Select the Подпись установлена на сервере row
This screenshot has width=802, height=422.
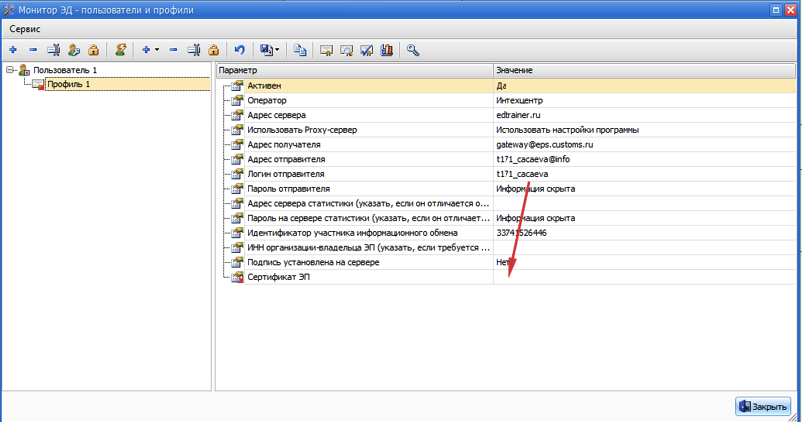pyautogui.click(x=312, y=262)
